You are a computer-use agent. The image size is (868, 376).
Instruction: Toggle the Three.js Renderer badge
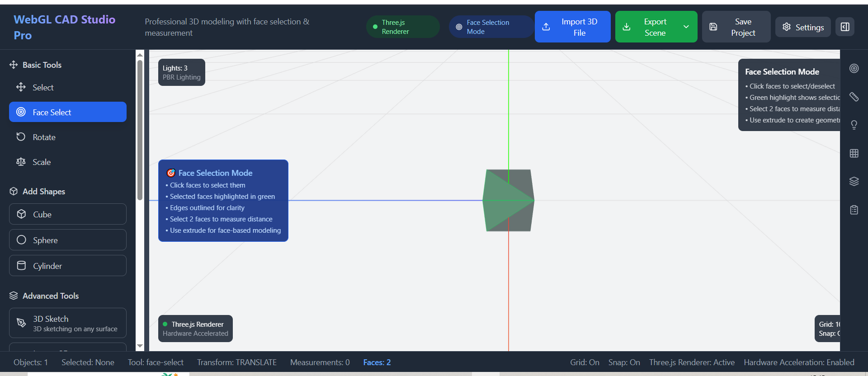click(402, 27)
